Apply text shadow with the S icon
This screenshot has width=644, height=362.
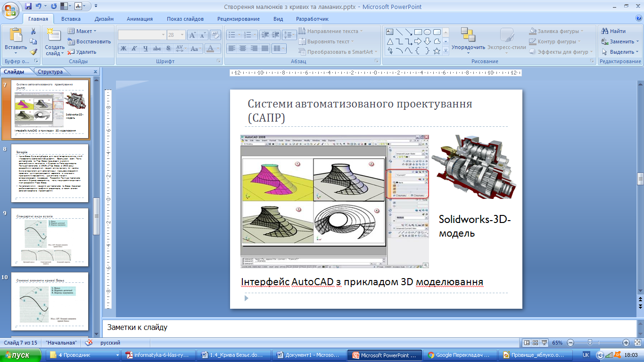168,48
